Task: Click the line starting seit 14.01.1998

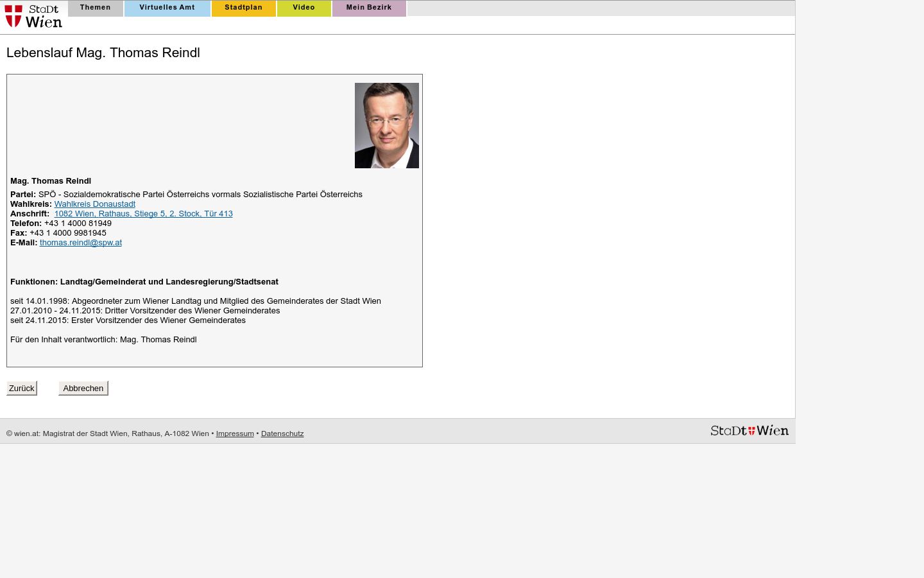Action: point(196,301)
